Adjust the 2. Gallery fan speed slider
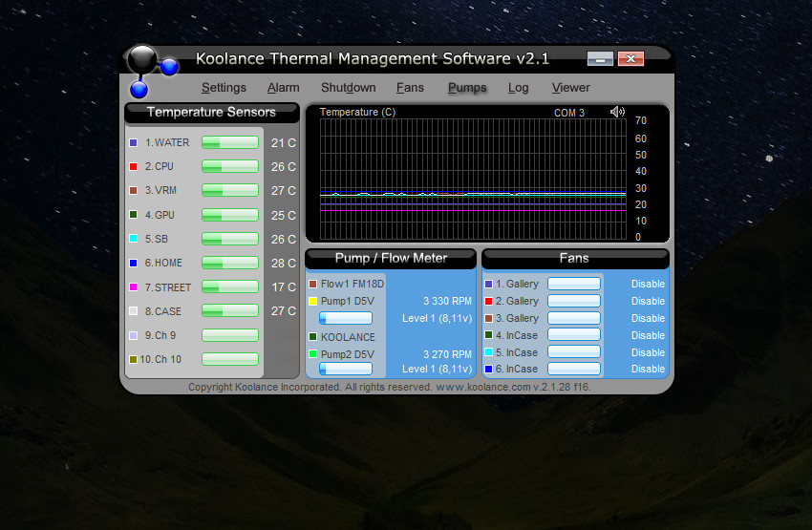 (x=574, y=301)
